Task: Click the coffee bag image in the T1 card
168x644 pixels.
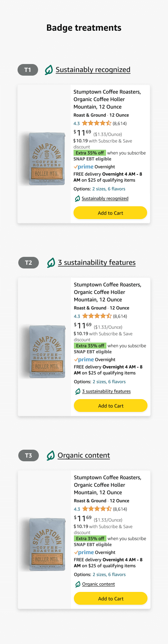Action: (47, 158)
